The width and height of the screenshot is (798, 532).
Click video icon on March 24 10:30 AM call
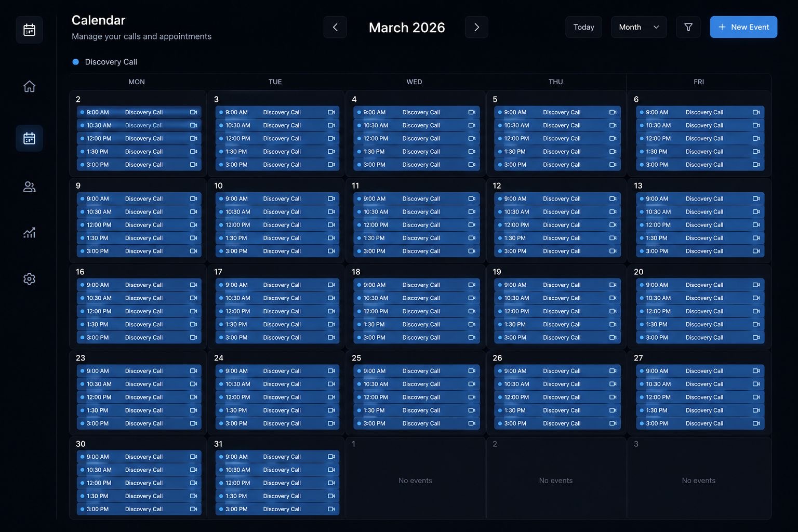click(331, 384)
